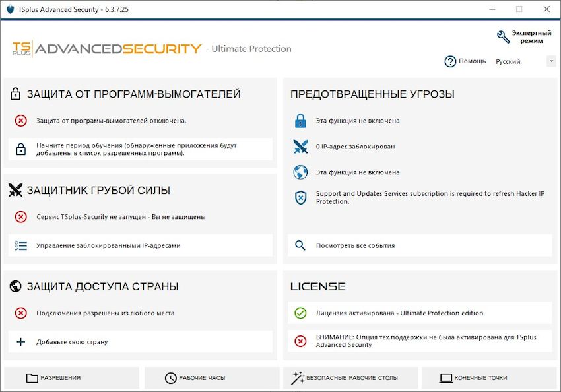
Task: Click 'Экспертный режим' label
Action: point(531,37)
